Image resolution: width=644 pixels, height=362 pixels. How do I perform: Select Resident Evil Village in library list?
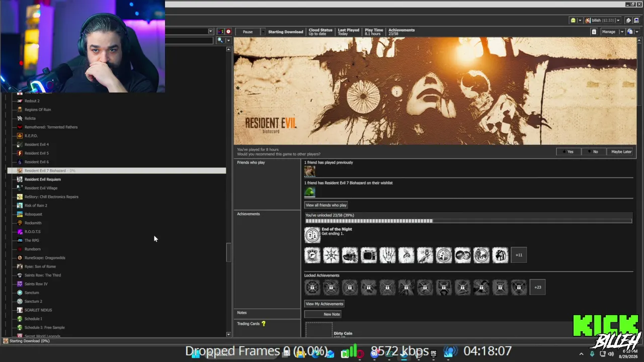point(41,188)
